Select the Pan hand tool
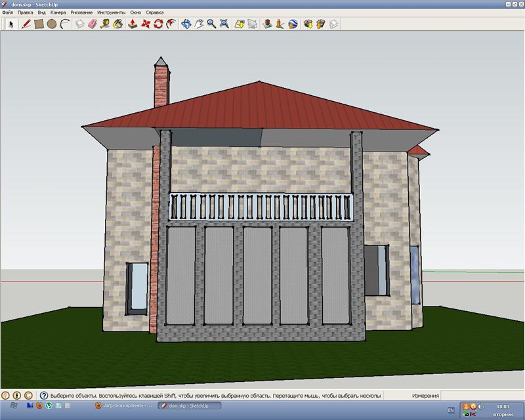The height and width of the screenshot is (420, 525). coord(199,24)
